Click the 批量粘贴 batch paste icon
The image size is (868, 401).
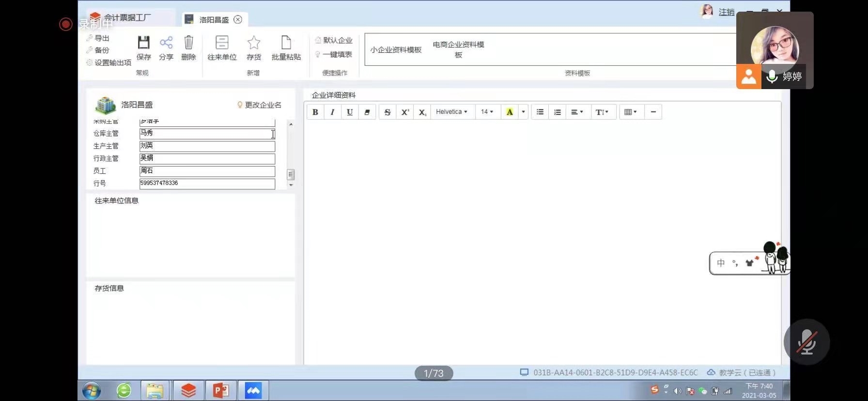click(286, 43)
